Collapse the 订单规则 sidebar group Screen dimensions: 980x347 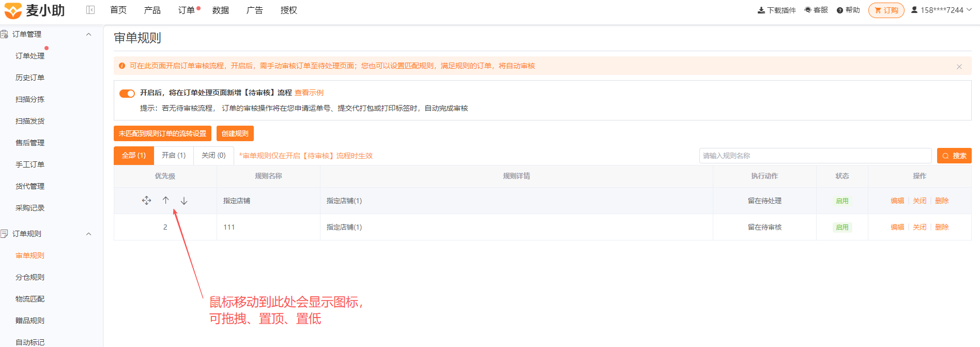coord(88,234)
